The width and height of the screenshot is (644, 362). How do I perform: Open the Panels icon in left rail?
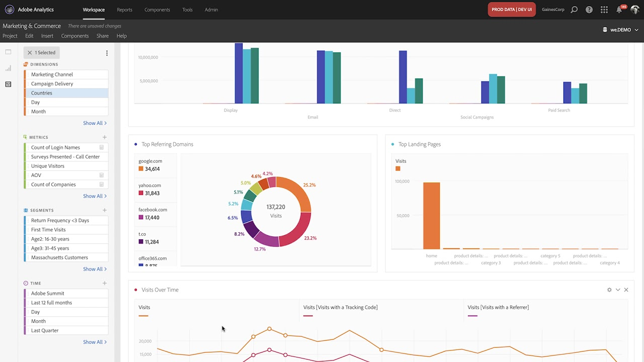(x=8, y=52)
